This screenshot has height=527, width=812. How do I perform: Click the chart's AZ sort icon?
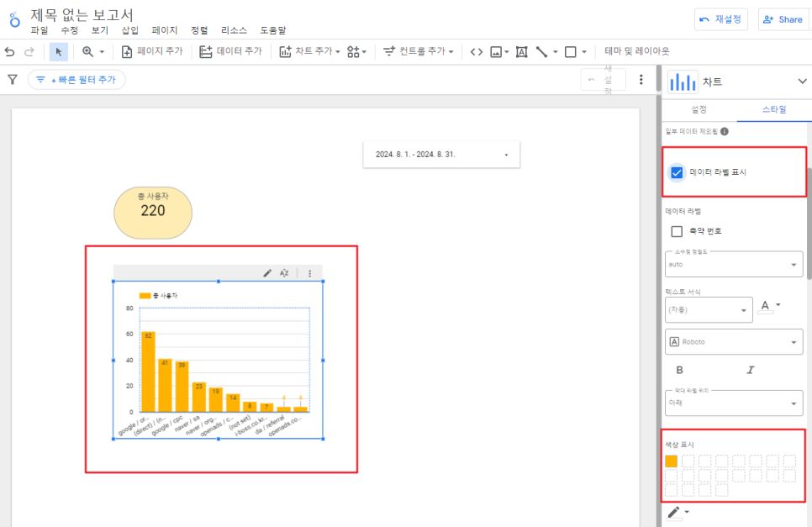pos(284,273)
